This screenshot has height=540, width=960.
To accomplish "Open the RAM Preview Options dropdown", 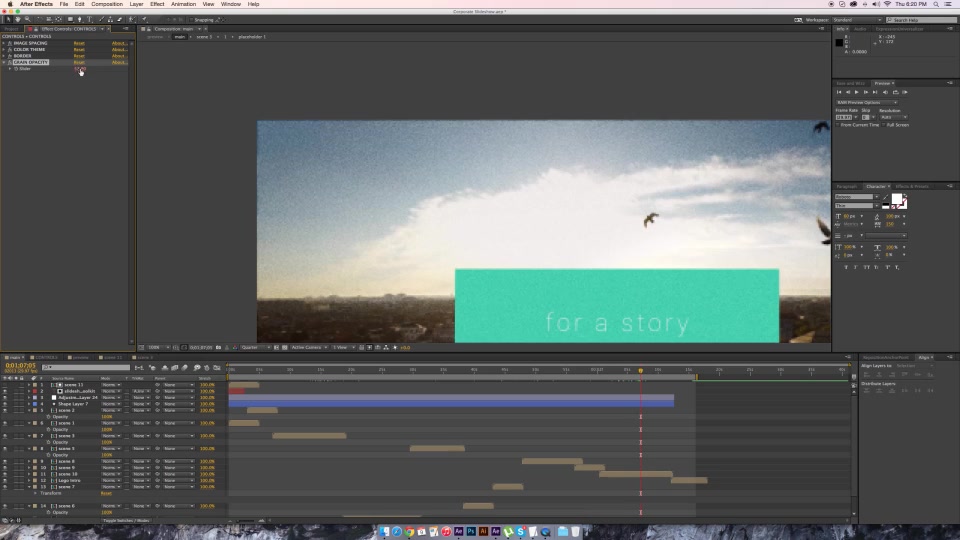I will pos(867,103).
